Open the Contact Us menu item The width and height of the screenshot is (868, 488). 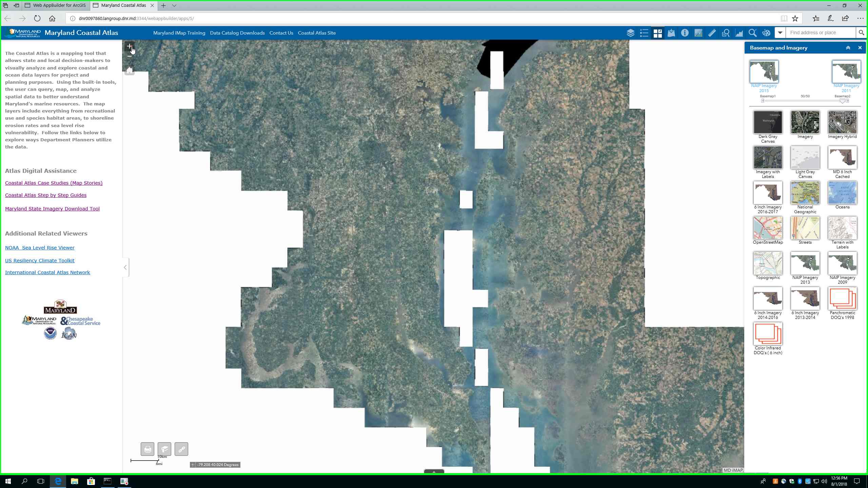point(281,33)
